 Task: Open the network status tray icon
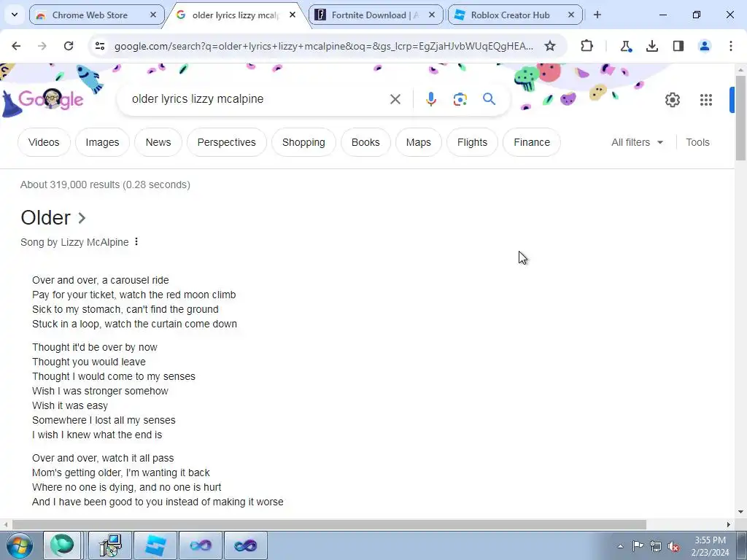[656, 546]
